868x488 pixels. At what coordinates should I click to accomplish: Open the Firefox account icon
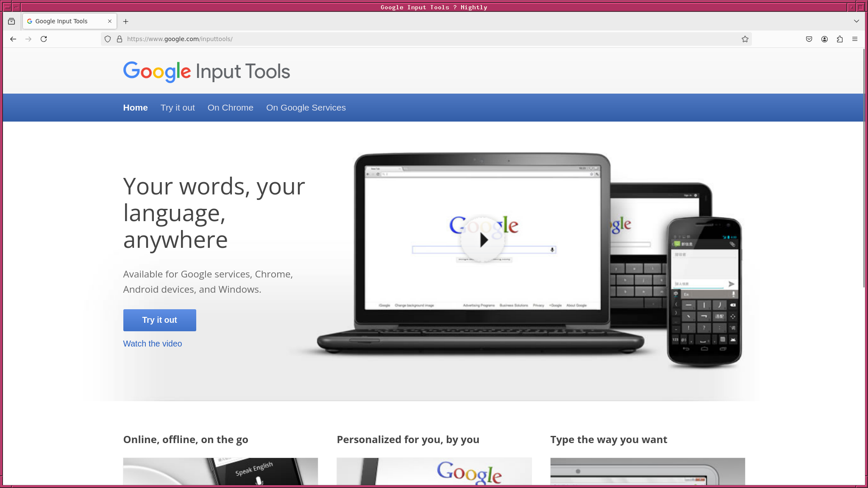(x=824, y=39)
